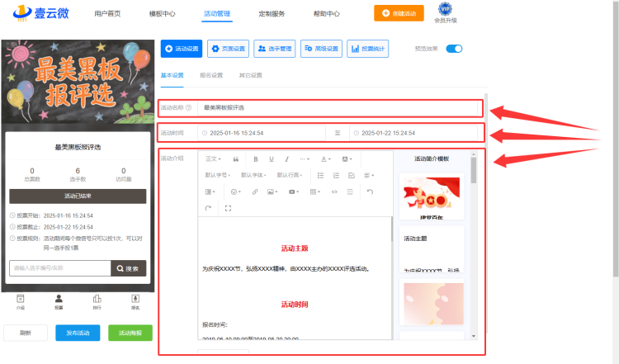
Task: Click the 活动名称 input field
Action: (x=338, y=107)
